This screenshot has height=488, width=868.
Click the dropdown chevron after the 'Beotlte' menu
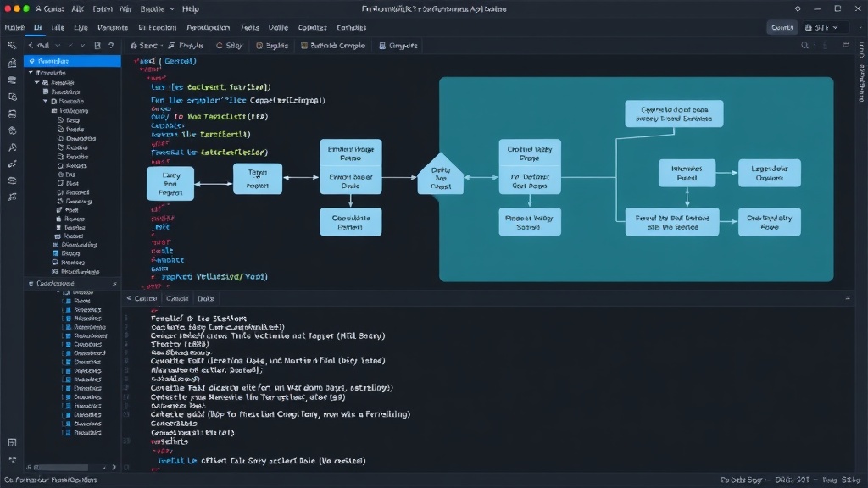point(172,9)
